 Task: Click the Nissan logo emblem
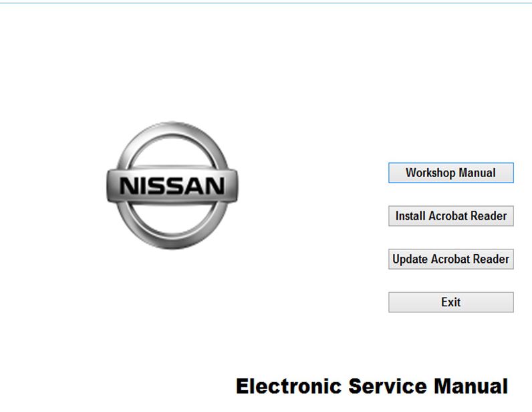[172, 185]
